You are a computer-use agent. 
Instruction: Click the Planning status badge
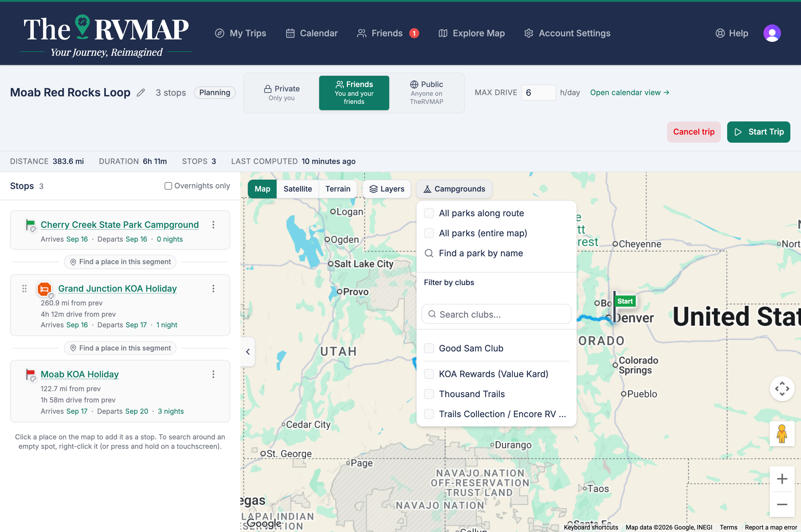[x=215, y=93]
